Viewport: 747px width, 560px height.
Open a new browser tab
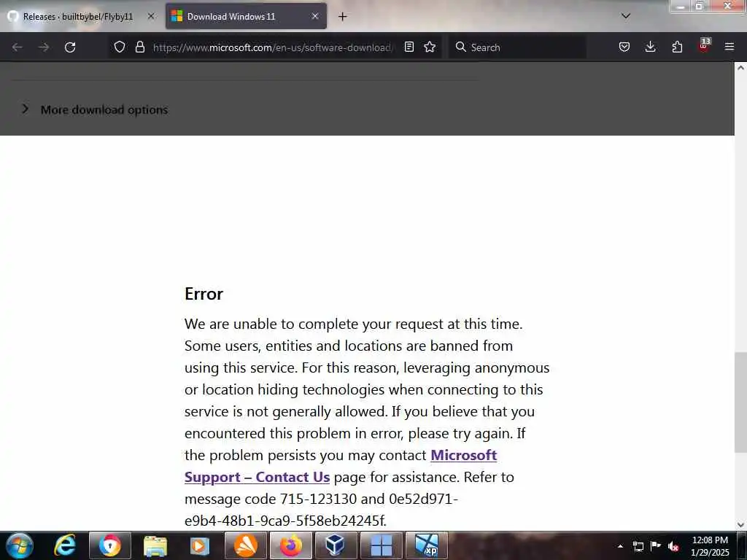[343, 17]
